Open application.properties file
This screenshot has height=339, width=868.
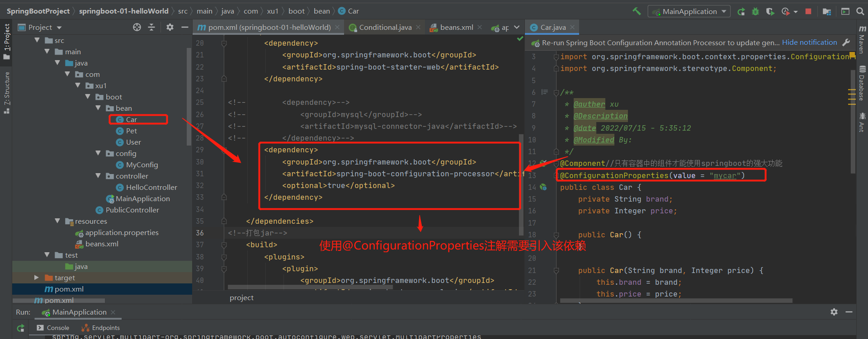point(117,232)
